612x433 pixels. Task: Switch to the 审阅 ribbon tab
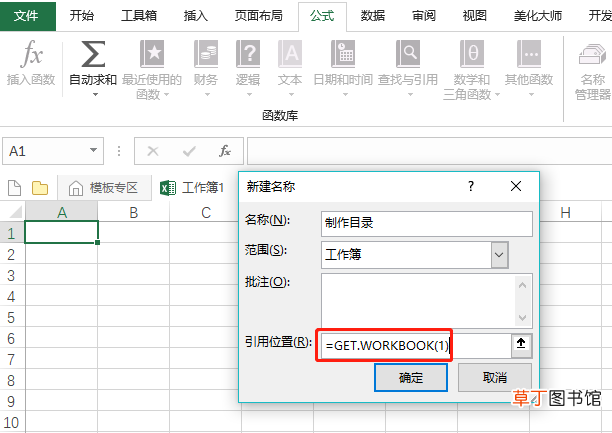click(423, 16)
